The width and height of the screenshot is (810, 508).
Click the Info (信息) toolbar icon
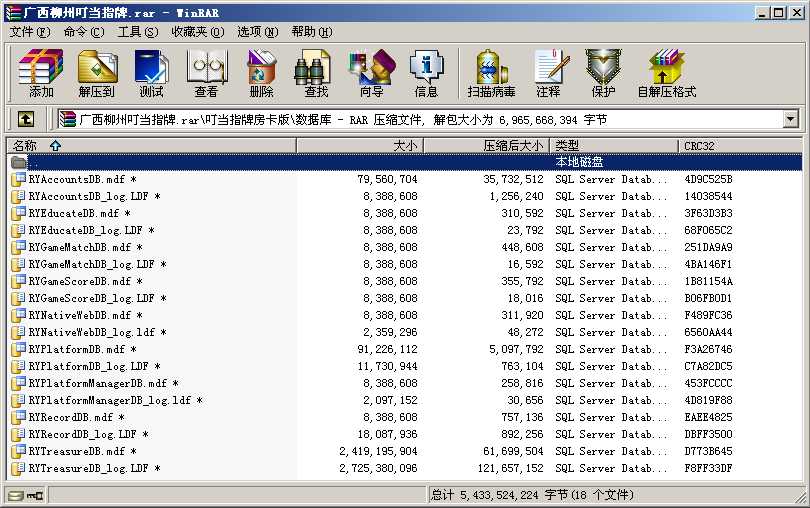coord(426,73)
